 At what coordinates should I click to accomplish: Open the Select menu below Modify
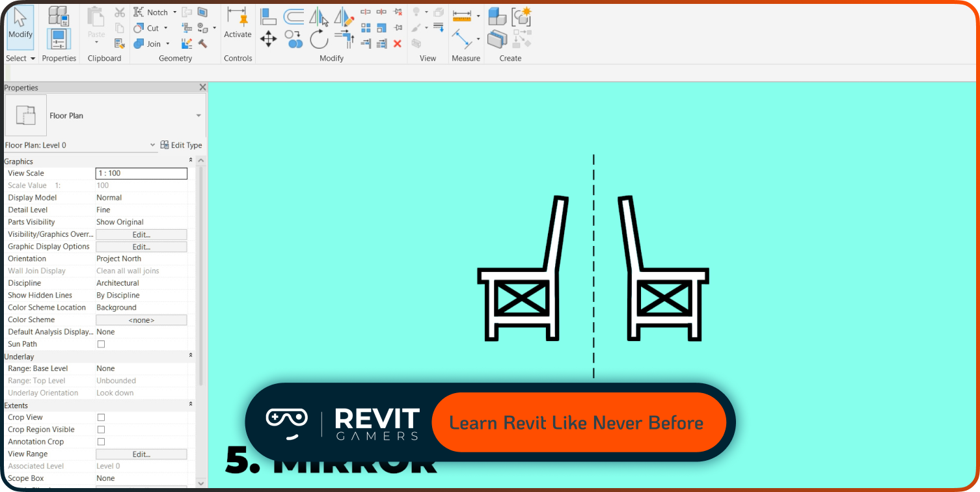point(20,58)
